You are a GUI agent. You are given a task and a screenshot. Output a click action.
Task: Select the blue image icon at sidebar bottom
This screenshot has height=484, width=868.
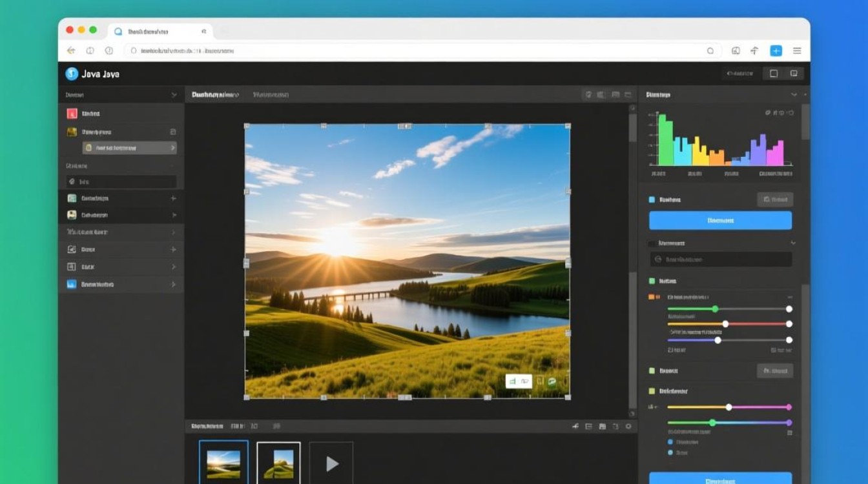[72, 284]
